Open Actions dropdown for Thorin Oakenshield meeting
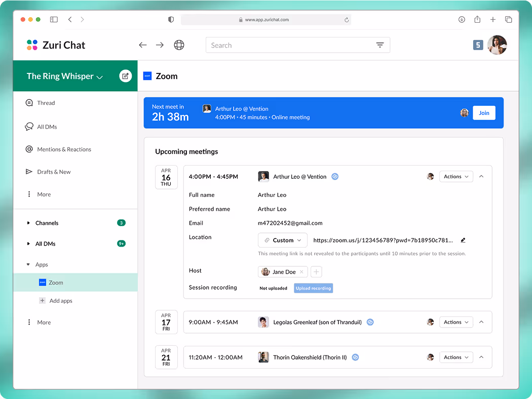Viewport: 532px width, 399px height. (x=456, y=357)
